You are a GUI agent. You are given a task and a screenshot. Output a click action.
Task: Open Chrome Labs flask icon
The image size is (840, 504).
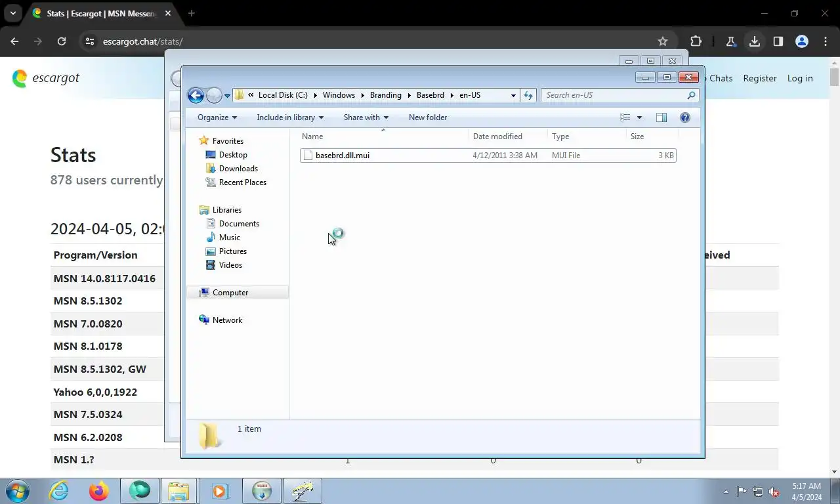click(730, 41)
